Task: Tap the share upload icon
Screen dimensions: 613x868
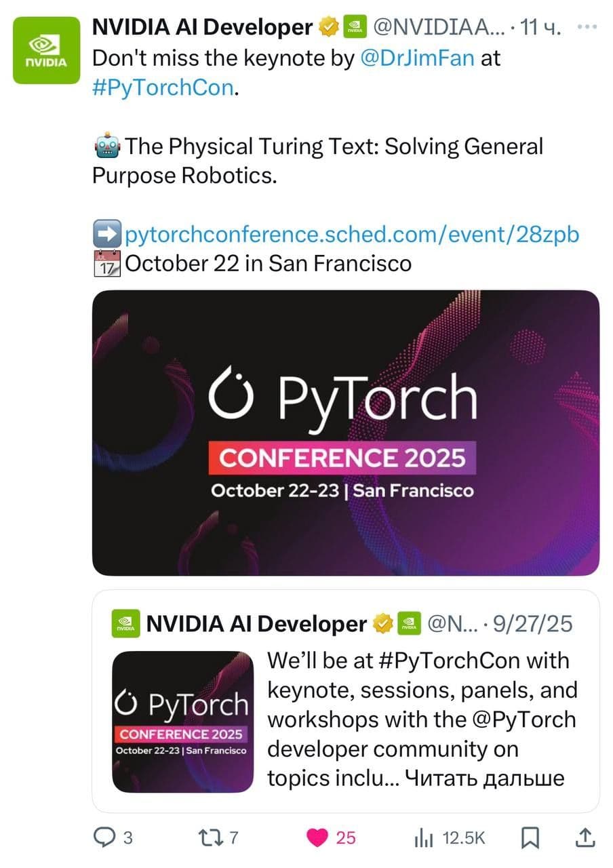Action: (x=585, y=837)
